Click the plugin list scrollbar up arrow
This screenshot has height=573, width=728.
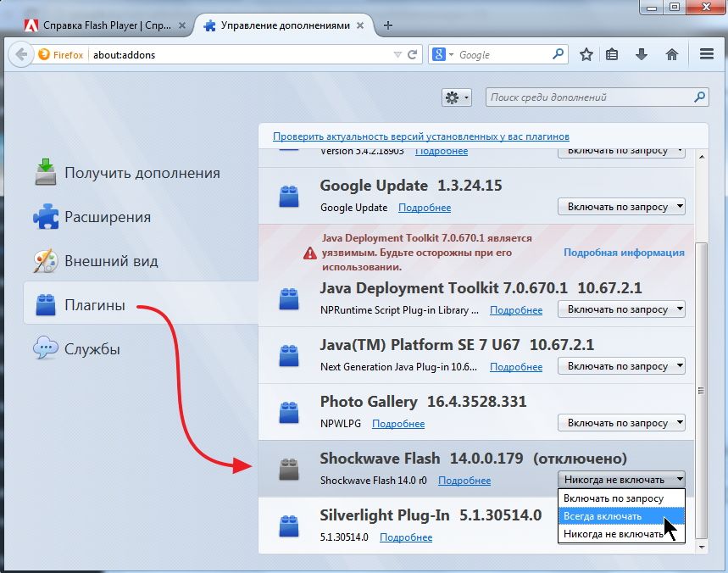702,157
